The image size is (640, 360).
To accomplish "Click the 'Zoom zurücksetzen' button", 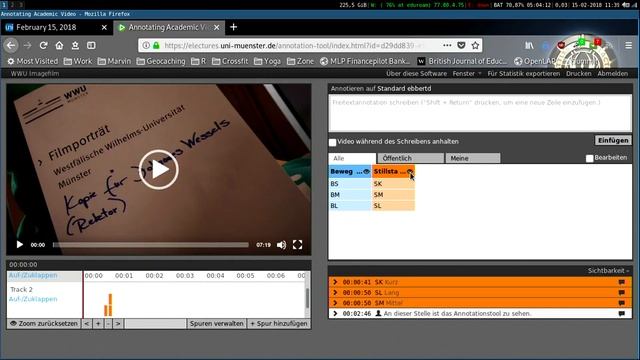I will click(x=44, y=324).
